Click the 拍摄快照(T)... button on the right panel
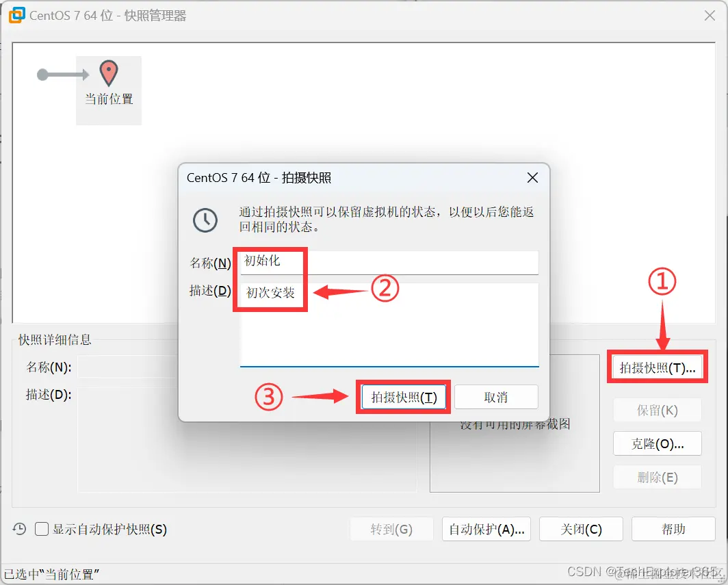 click(657, 367)
